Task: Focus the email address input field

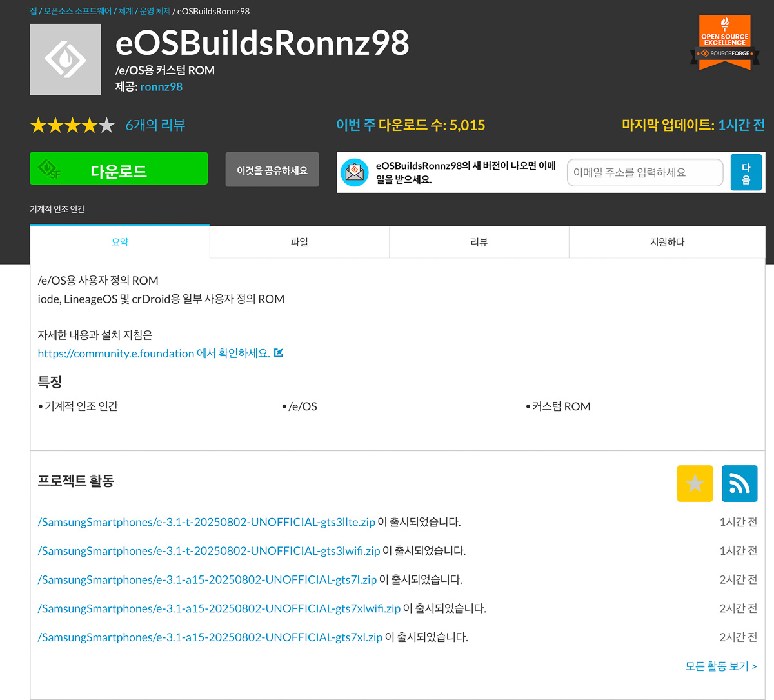Action: click(645, 172)
